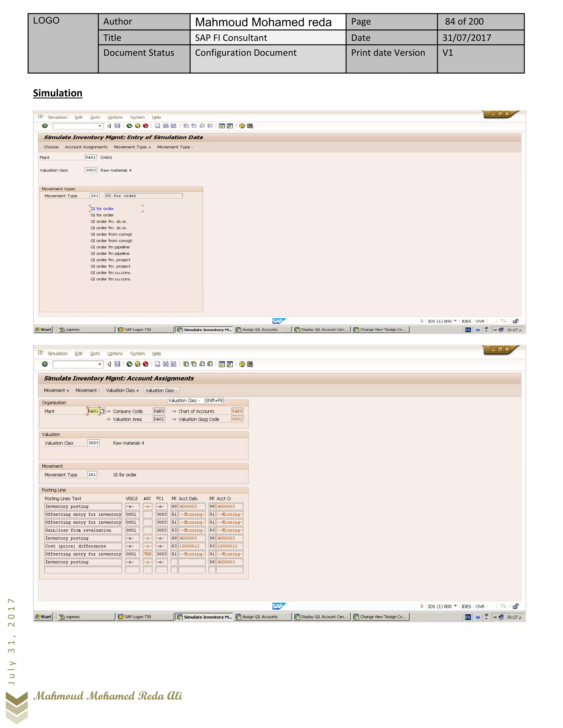Click Help icon in Account Assignments window
The image size is (563, 728).
(242, 364)
